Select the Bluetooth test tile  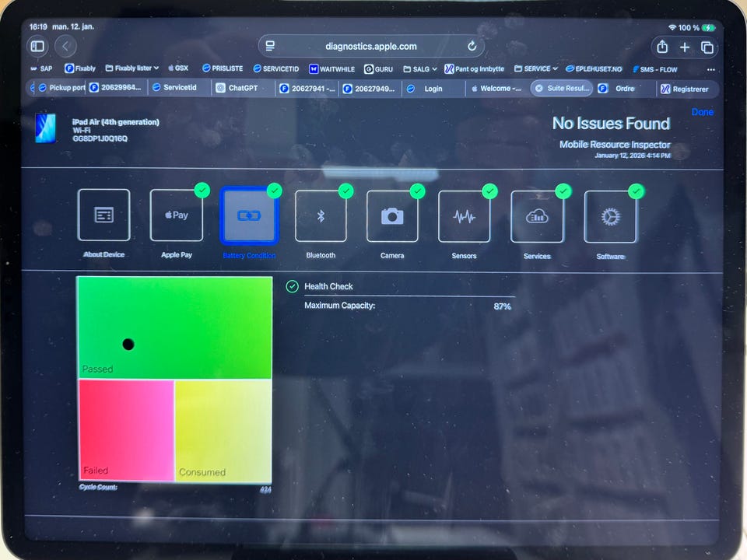click(321, 216)
